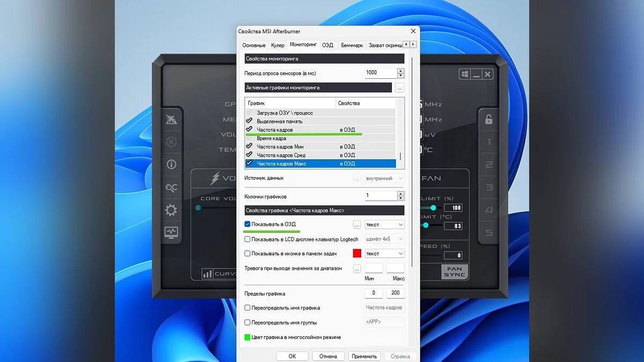Click the OK button
644x362 pixels.
(292, 356)
